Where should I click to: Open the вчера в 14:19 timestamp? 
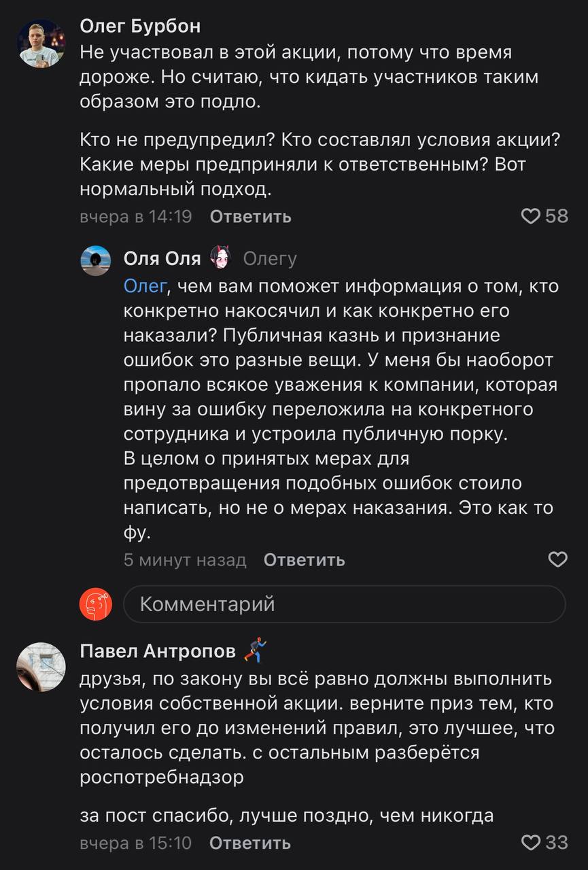click(x=136, y=217)
